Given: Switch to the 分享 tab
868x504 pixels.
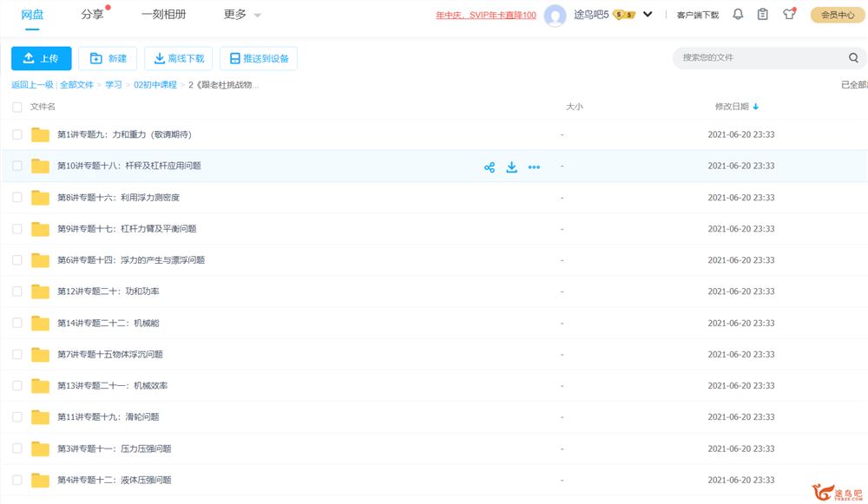Looking at the screenshot, I should click(x=92, y=15).
